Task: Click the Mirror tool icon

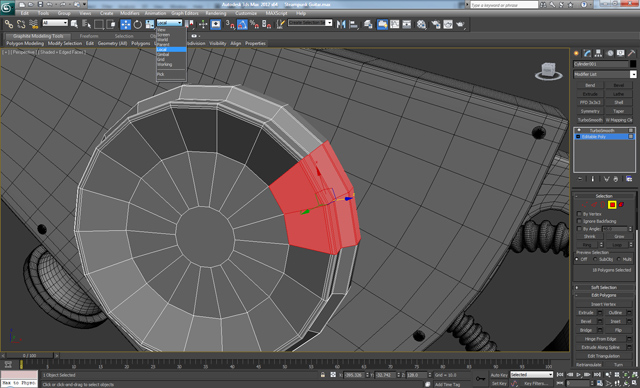Action: click(341, 24)
